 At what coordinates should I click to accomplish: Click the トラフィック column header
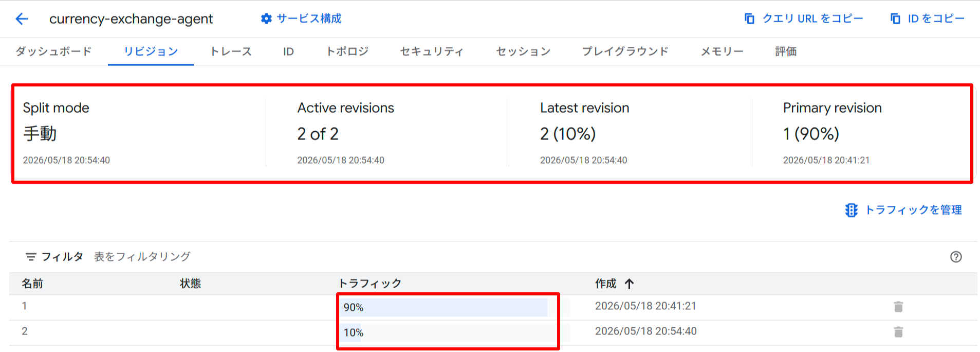pyautogui.click(x=369, y=284)
